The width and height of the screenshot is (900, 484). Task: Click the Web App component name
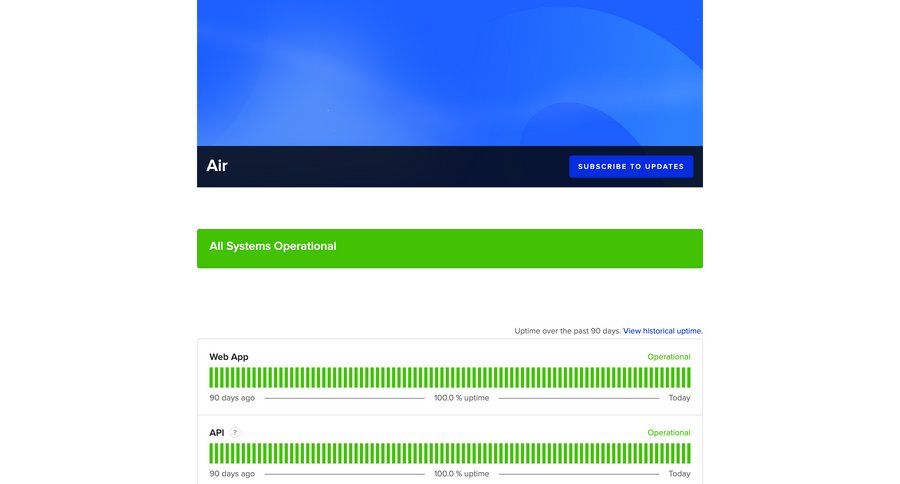[229, 357]
